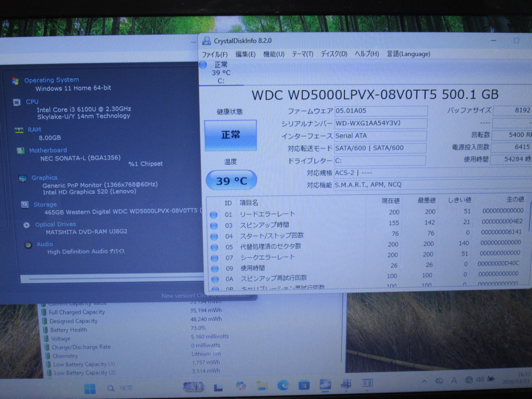Open Microsoft Edge from the taskbar

tap(283, 385)
